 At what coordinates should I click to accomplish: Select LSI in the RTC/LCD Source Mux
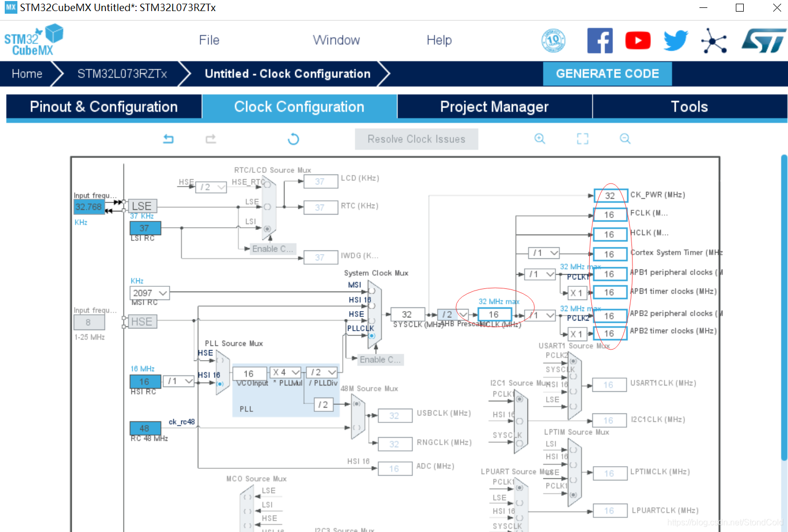267,229
